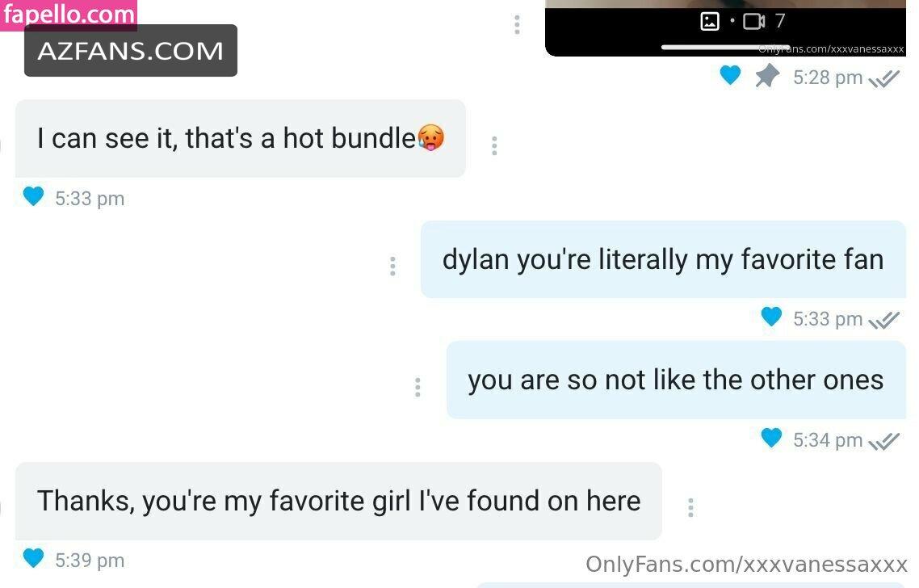This screenshot has height=588, width=919.
Task: Open options dots beside 'not like the other ones'
Action: [x=418, y=387]
